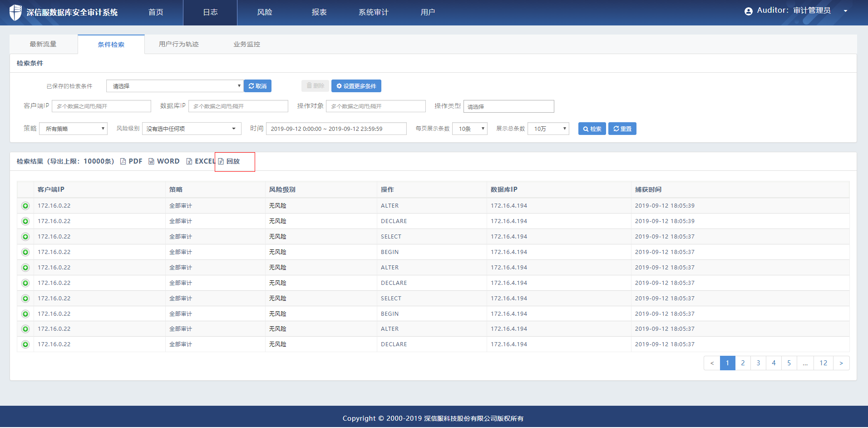Export results as EXCEL
This screenshot has width=868, height=428.
(x=200, y=161)
